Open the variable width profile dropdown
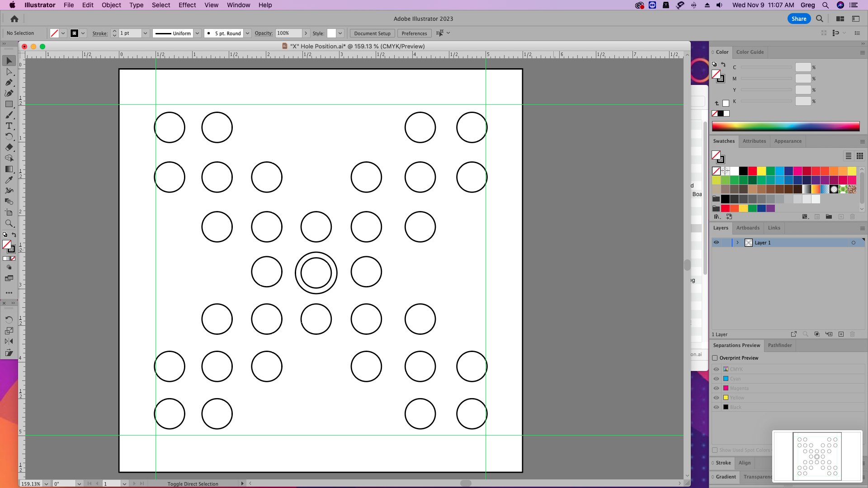The image size is (868, 488). pyautogui.click(x=198, y=33)
